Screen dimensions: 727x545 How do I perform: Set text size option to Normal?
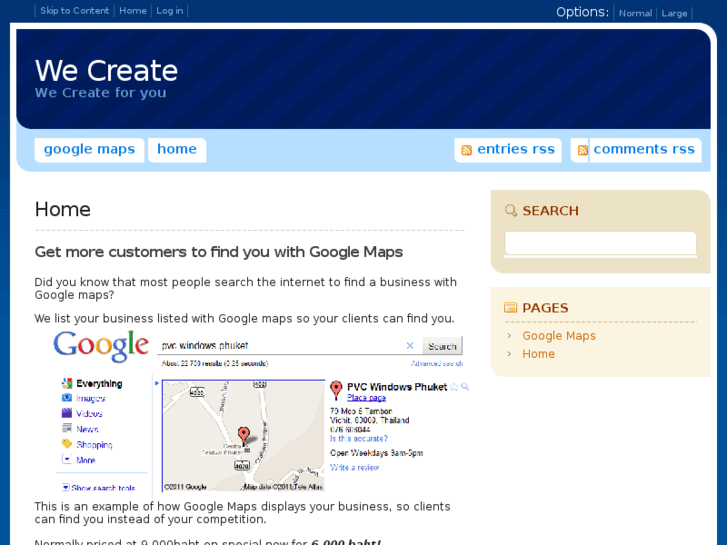[635, 13]
